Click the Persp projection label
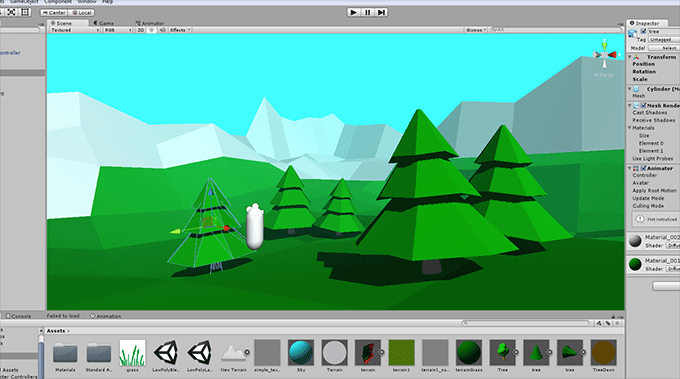The width and height of the screenshot is (680, 379). click(604, 75)
